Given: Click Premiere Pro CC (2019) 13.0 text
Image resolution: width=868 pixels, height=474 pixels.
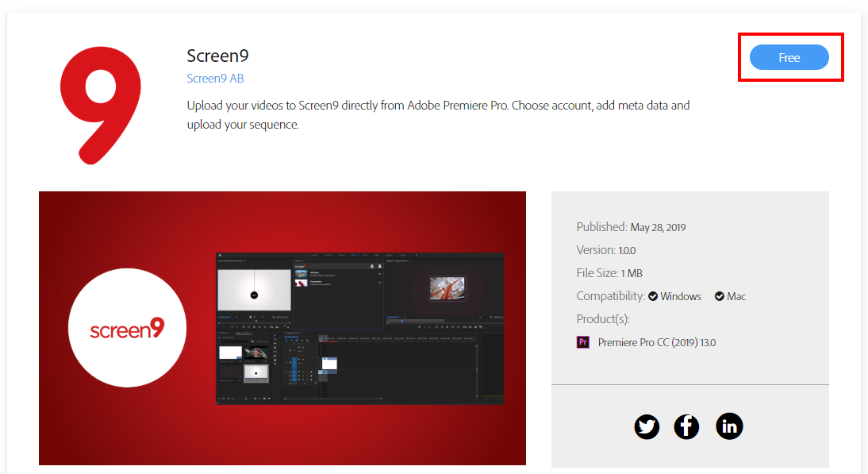Looking at the screenshot, I should coord(657,343).
